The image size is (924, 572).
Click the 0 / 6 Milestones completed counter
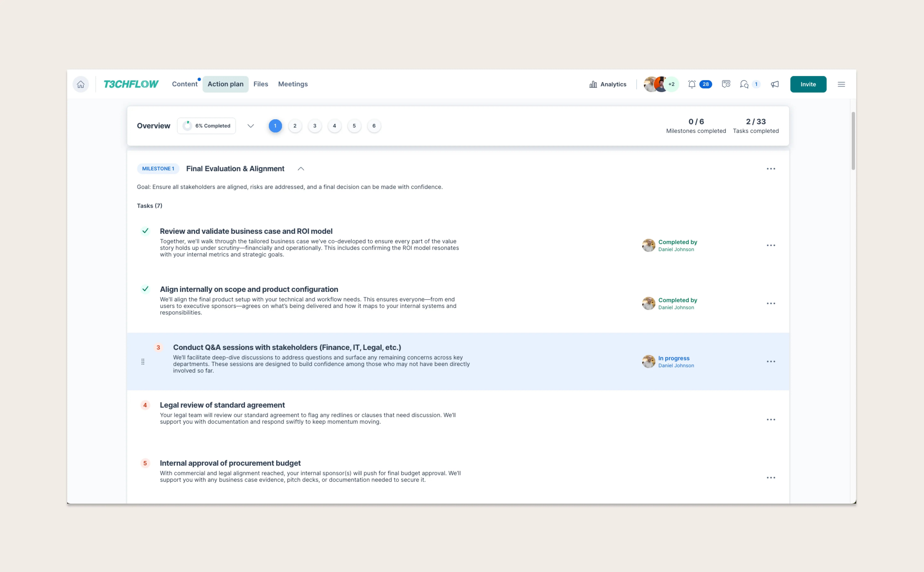(x=696, y=126)
